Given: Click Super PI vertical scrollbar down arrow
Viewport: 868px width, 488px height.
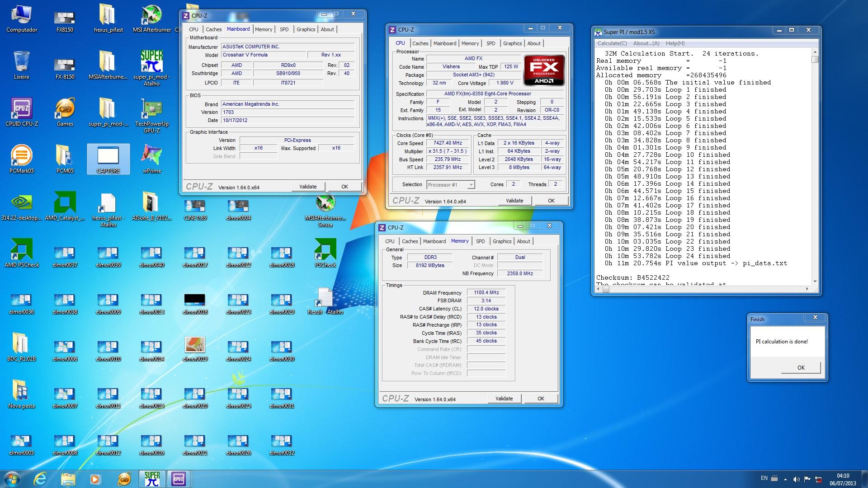Looking at the screenshot, I should pyautogui.click(x=815, y=282).
